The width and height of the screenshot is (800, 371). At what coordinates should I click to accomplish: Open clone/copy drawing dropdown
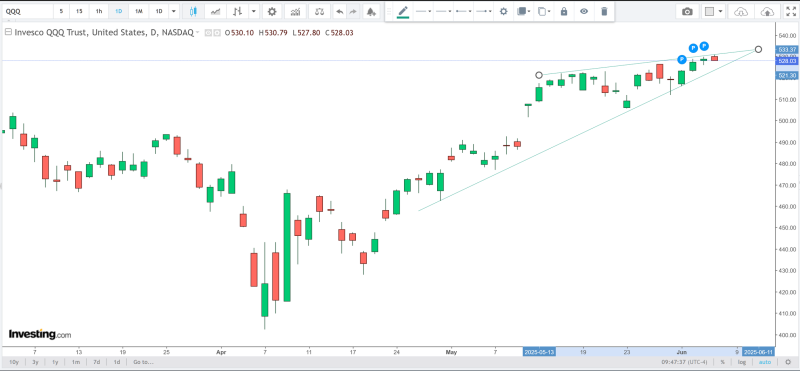click(544, 11)
